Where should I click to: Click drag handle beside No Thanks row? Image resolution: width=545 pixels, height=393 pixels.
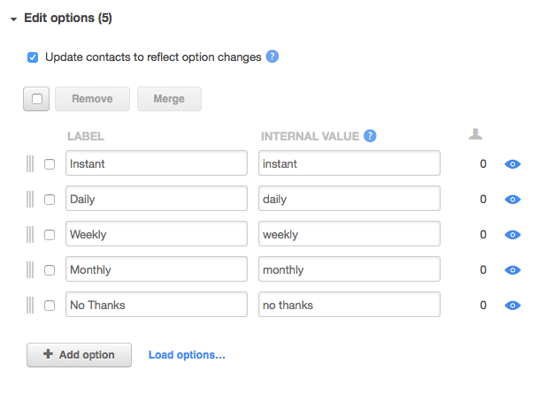[30, 305]
